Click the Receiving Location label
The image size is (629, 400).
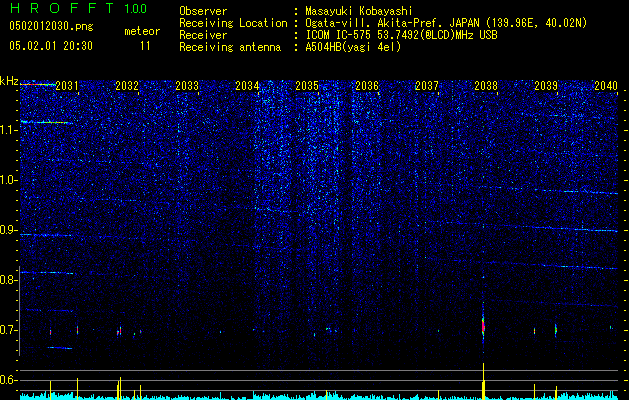pos(233,23)
